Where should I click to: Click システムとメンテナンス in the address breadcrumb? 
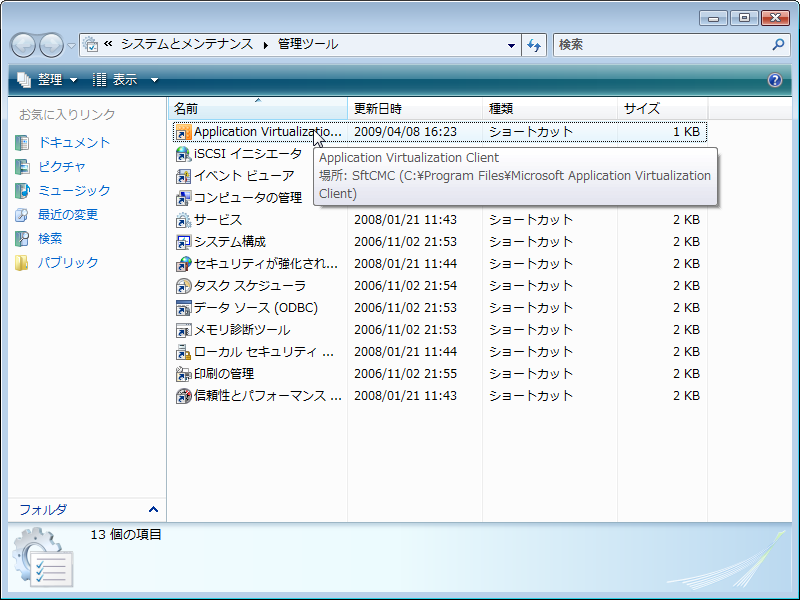(x=187, y=44)
